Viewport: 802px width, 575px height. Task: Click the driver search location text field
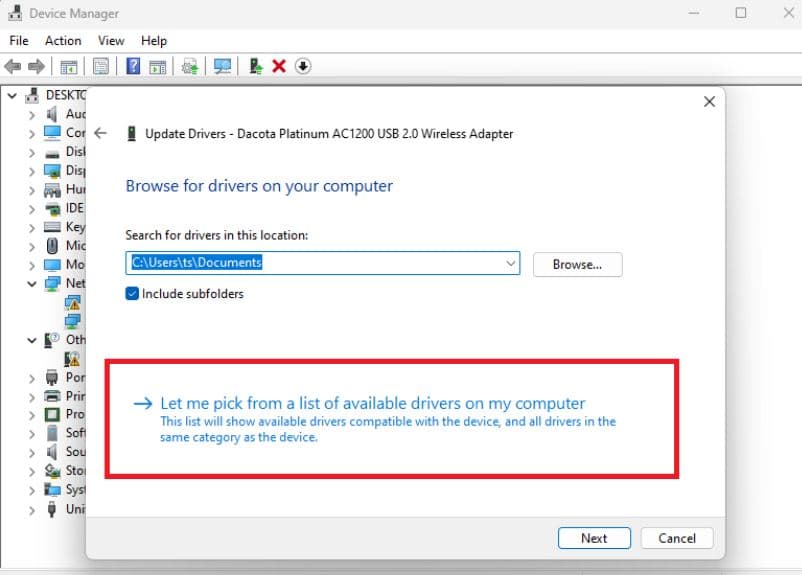[315, 263]
